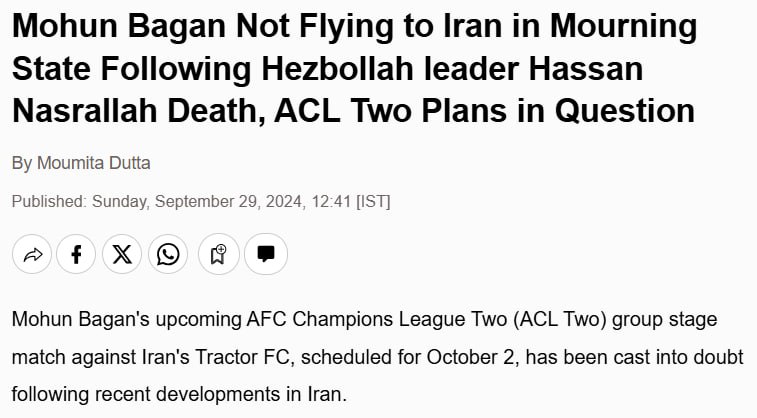757x418 pixels.
Task: Click 'AFC Champions League Two' in the paragraph
Action: (376, 320)
